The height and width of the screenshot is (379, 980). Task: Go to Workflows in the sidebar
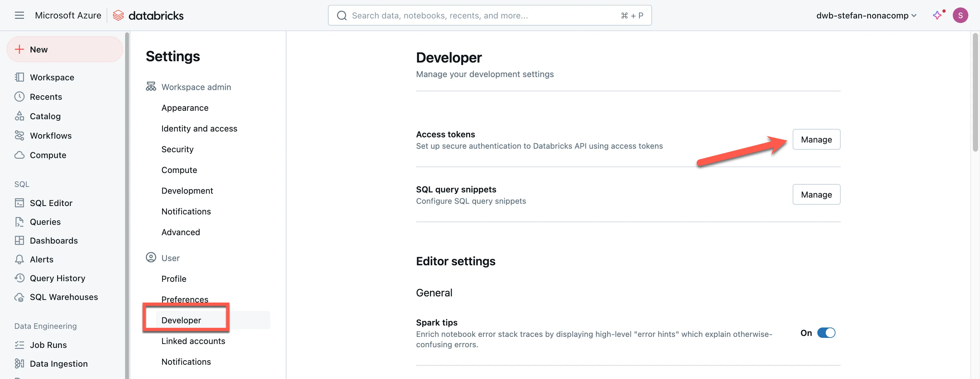[50, 135]
